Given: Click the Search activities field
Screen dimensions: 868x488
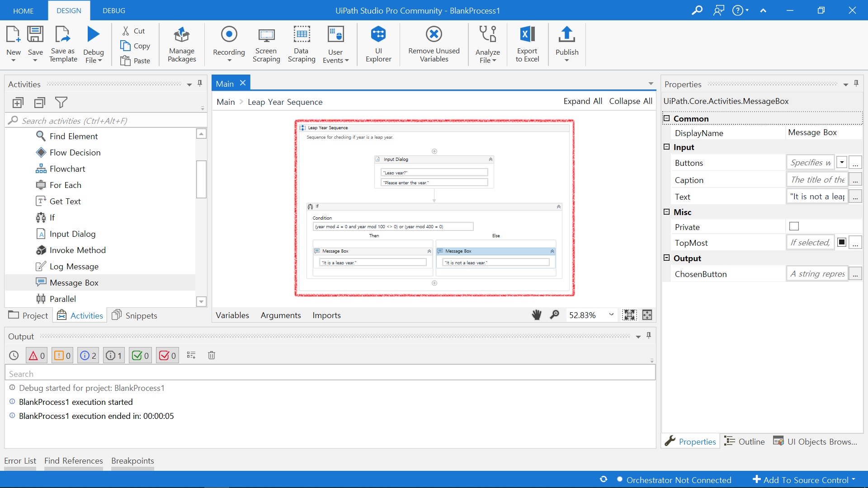Looking at the screenshot, I should tap(106, 121).
